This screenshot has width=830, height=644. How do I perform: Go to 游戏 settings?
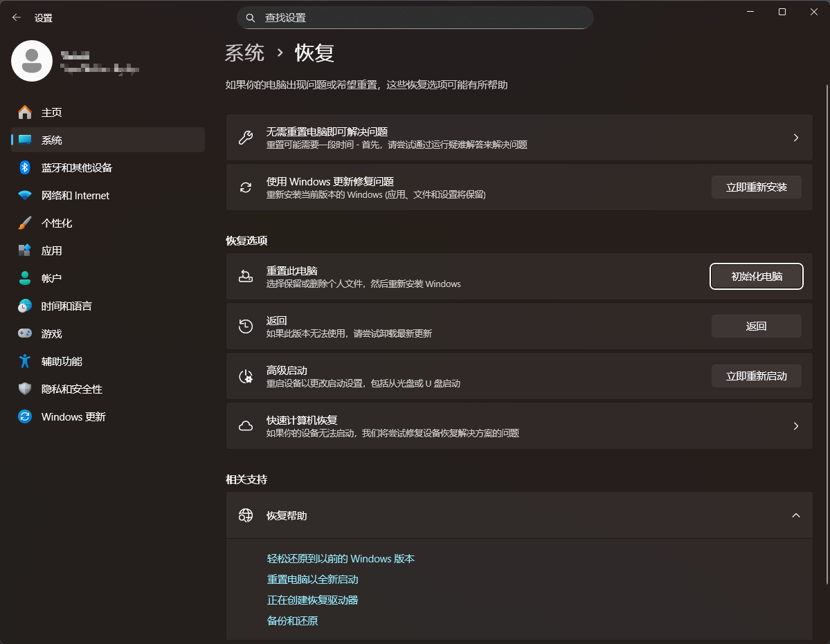(x=108, y=333)
